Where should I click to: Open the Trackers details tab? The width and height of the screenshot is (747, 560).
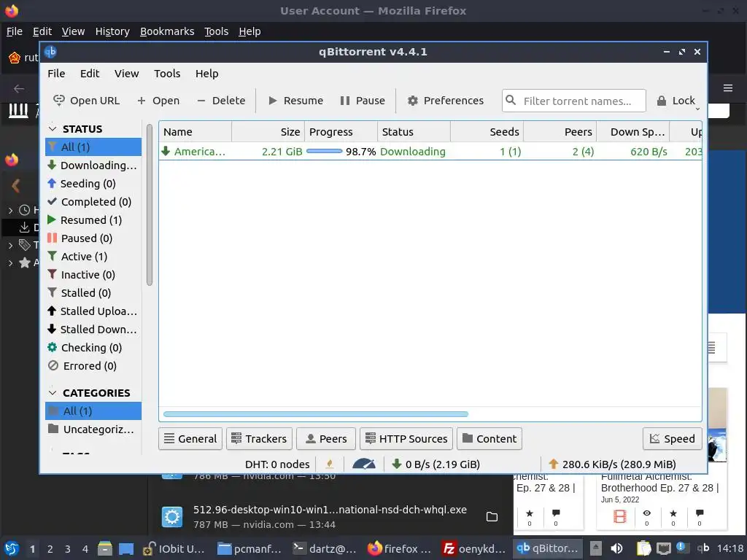click(x=259, y=438)
